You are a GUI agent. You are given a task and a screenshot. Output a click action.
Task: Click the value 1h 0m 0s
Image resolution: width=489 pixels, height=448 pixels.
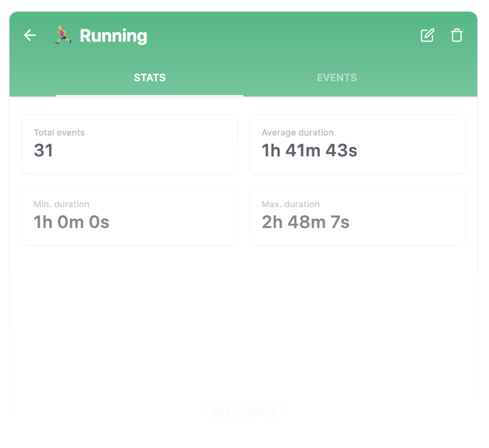(x=71, y=222)
